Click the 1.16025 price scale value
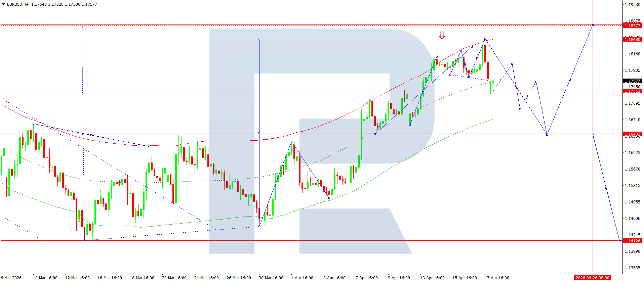Image resolution: width=644 pixels, height=282 pixels. (x=632, y=153)
